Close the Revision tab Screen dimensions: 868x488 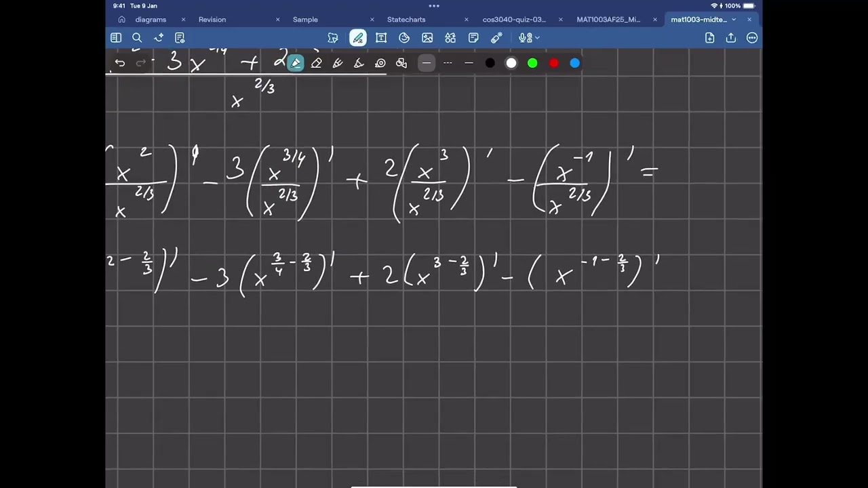click(x=277, y=20)
